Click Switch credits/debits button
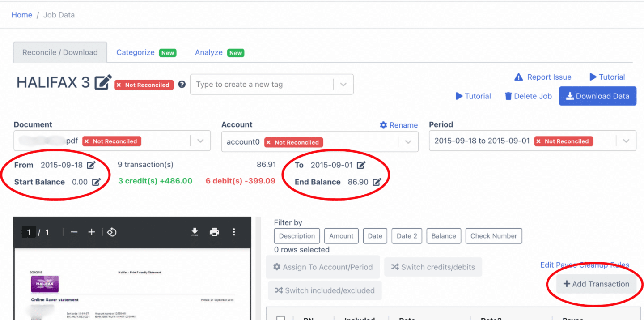Screen dimensions: 644x320 pyautogui.click(x=433, y=267)
